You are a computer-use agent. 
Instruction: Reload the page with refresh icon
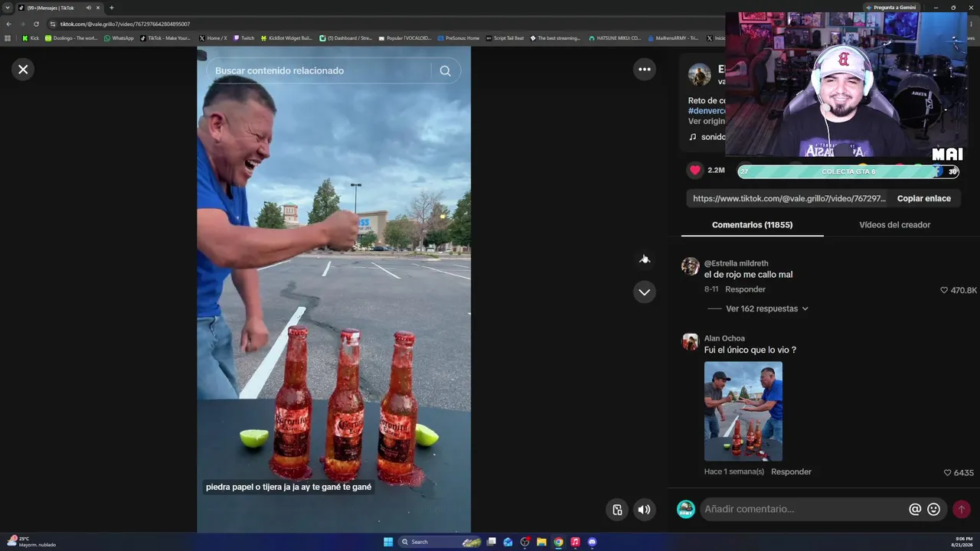pyautogui.click(x=36, y=24)
